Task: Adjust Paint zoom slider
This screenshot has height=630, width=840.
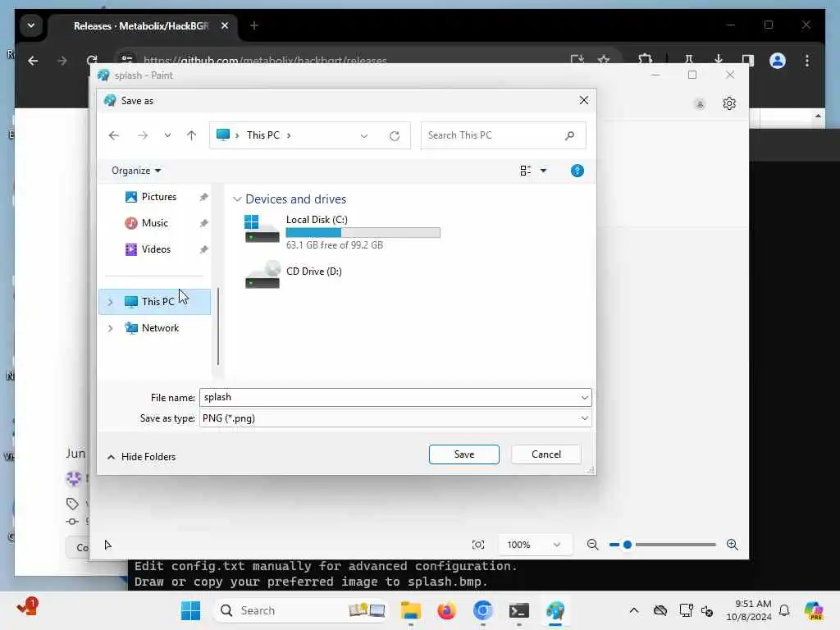Action: [628, 545]
